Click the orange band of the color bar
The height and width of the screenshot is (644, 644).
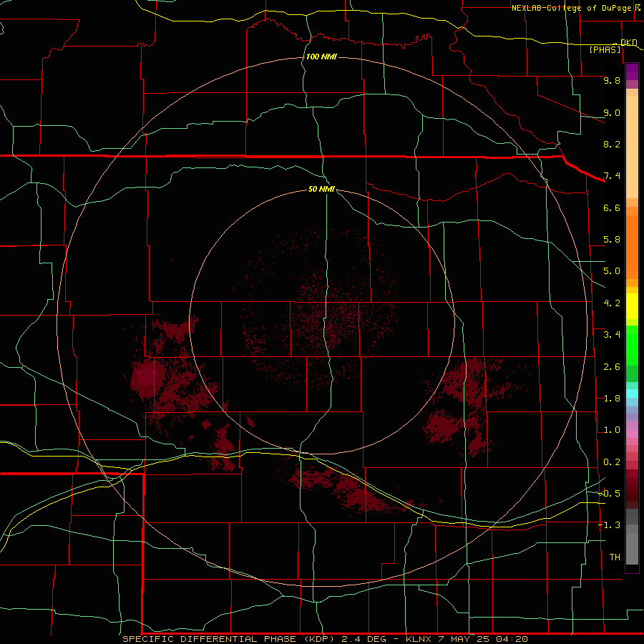point(632,247)
